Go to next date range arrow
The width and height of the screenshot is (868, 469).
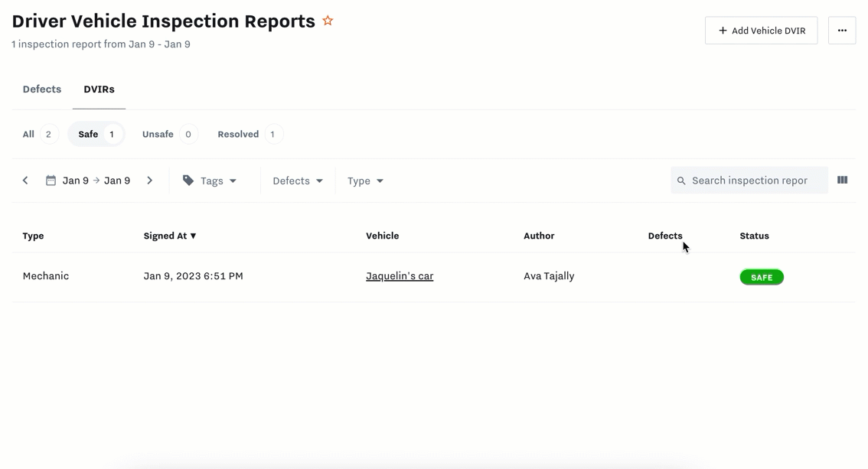(x=150, y=181)
